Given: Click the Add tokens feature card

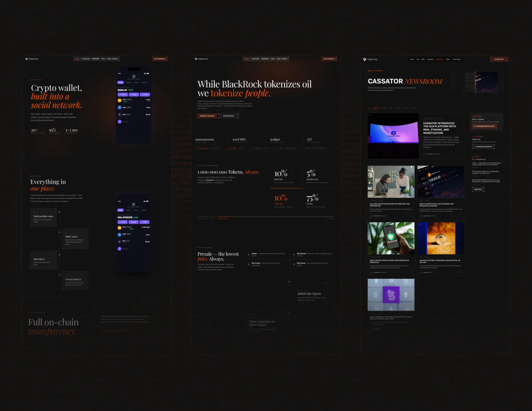Looking at the screenshot, I should coord(43,260).
